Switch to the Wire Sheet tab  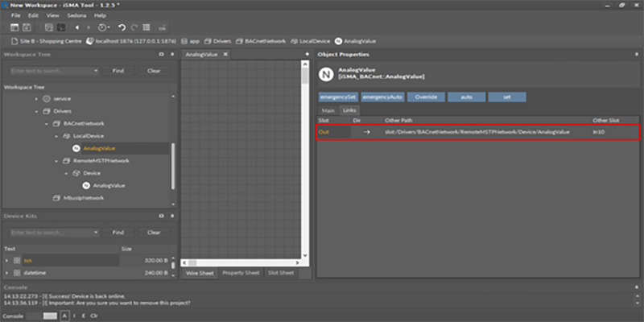(200, 273)
